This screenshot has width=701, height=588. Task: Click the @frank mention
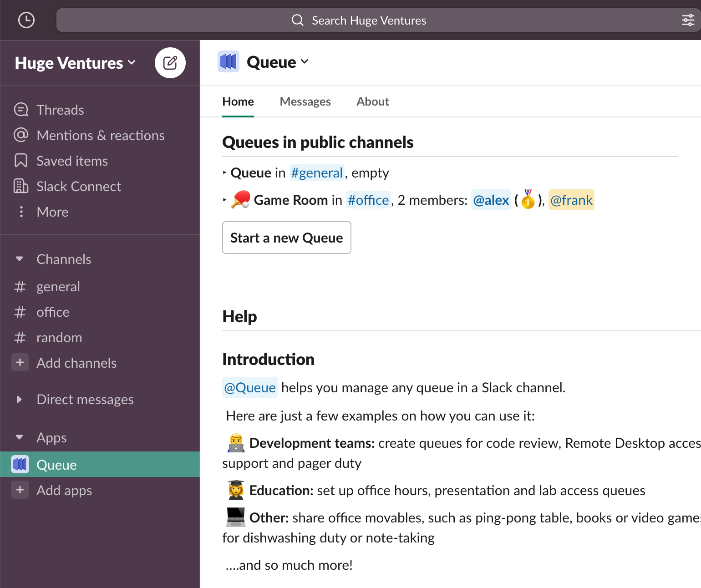[571, 200]
